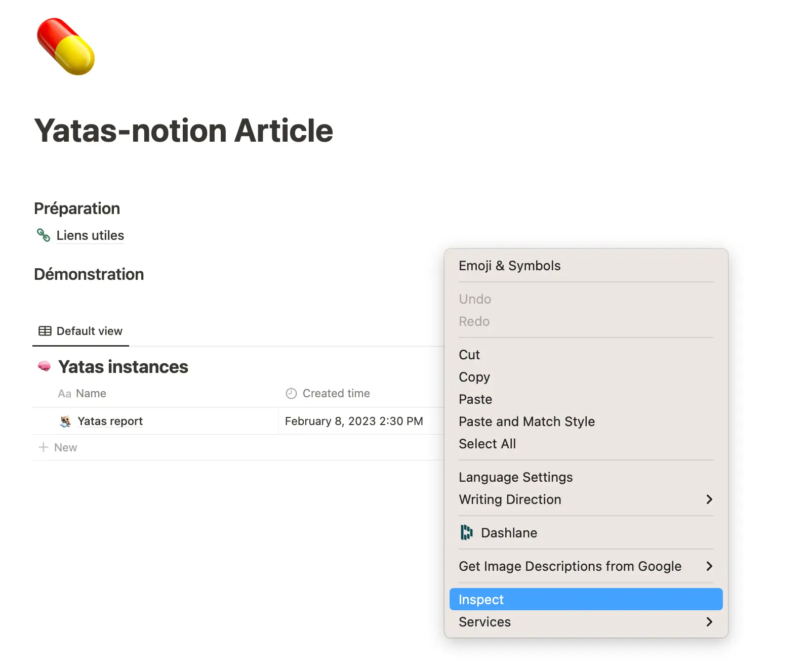Open Get Image Descriptions from Google
Viewport: 811px width, 672px height.
tap(586, 566)
